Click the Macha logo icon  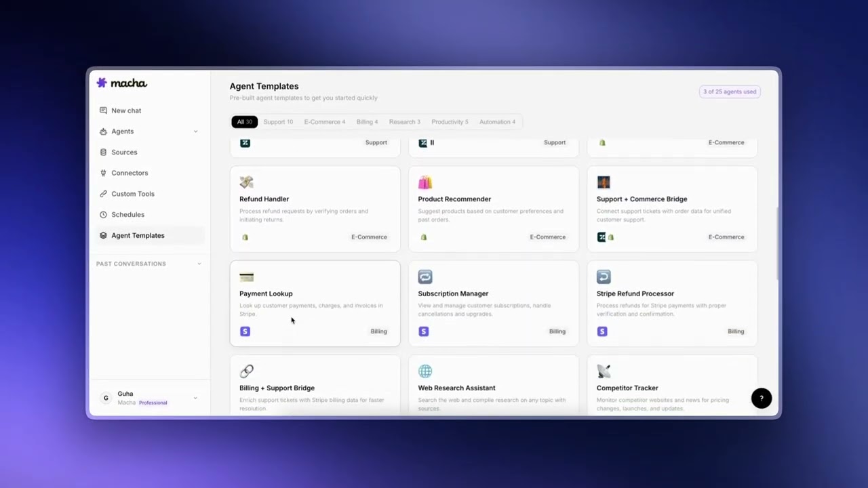pos(102,83)
